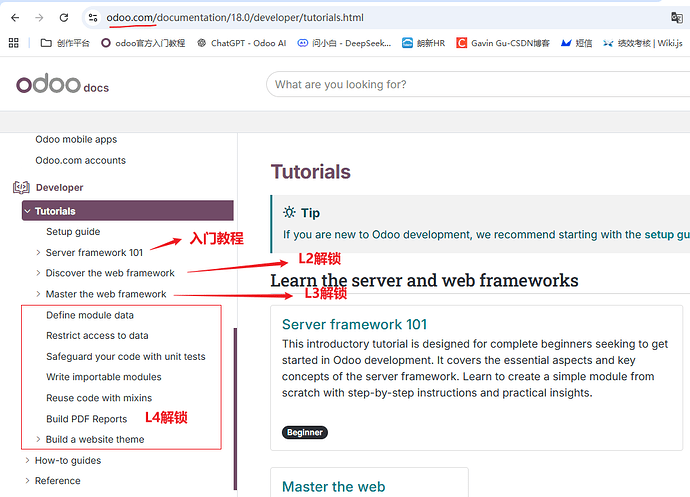Open Setup guide in sidebar

[73, 232]
